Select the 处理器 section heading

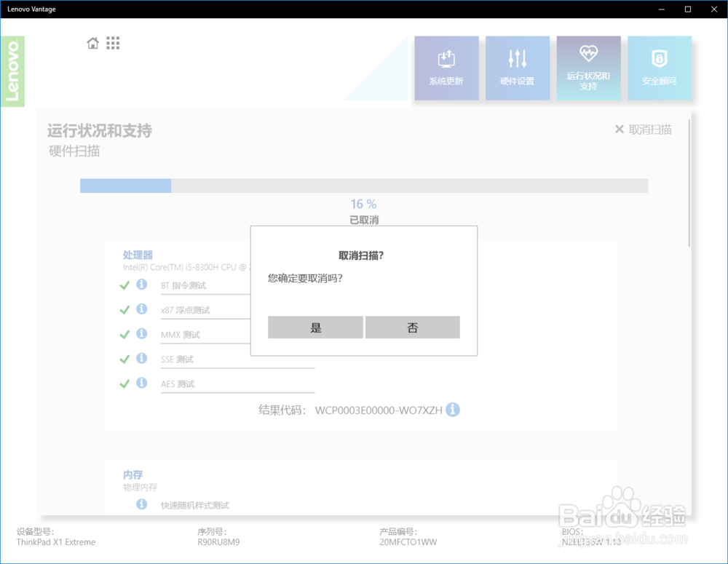(138, 255)
